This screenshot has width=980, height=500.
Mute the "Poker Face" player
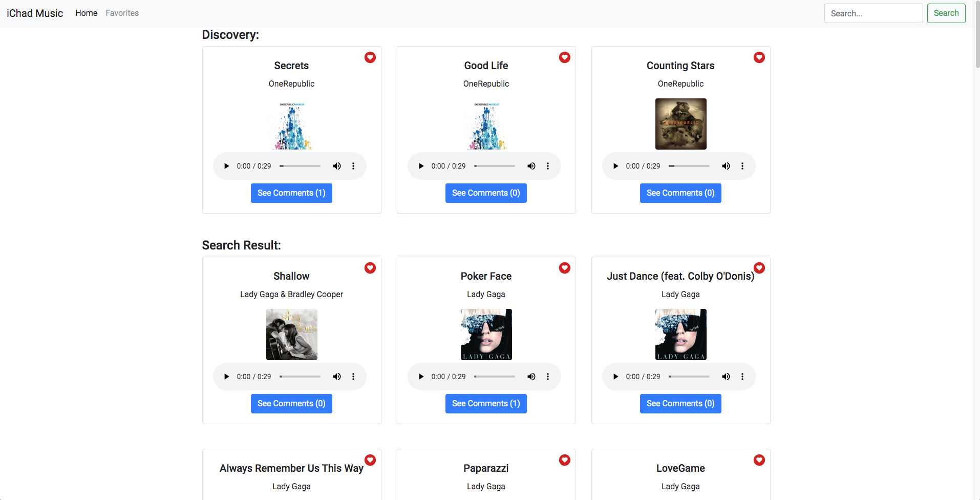click(x=531, y=376)
